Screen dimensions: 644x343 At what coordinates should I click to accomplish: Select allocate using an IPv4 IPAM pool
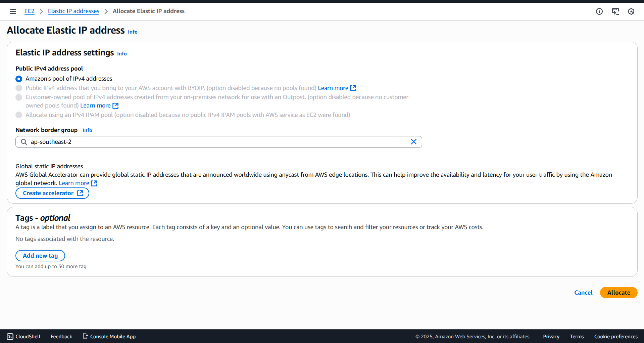tap(18, 115)
